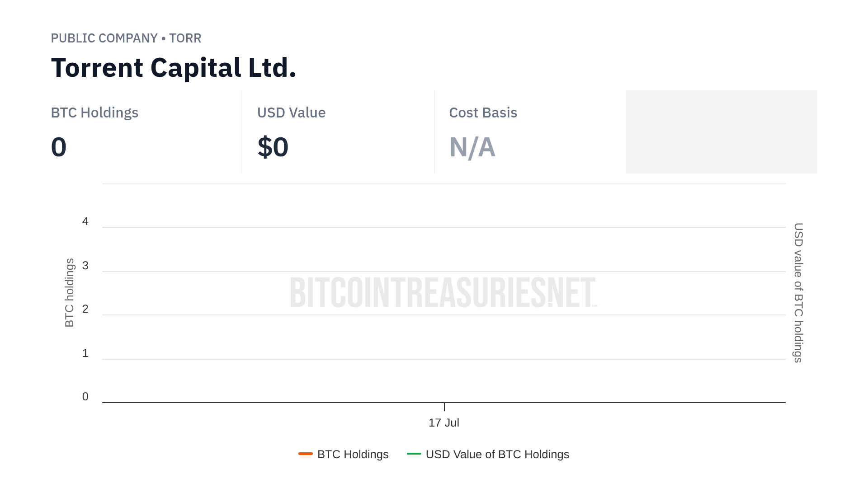868x488 pixels.
Task: Click the BITCOINTREASURIES.NET watermark
Action: pos(443,293)
